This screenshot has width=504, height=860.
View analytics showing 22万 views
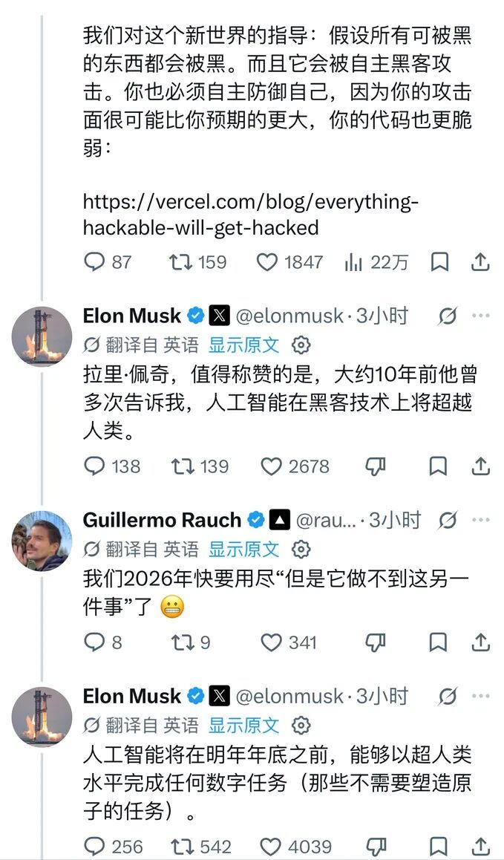[x=376, y=263]
